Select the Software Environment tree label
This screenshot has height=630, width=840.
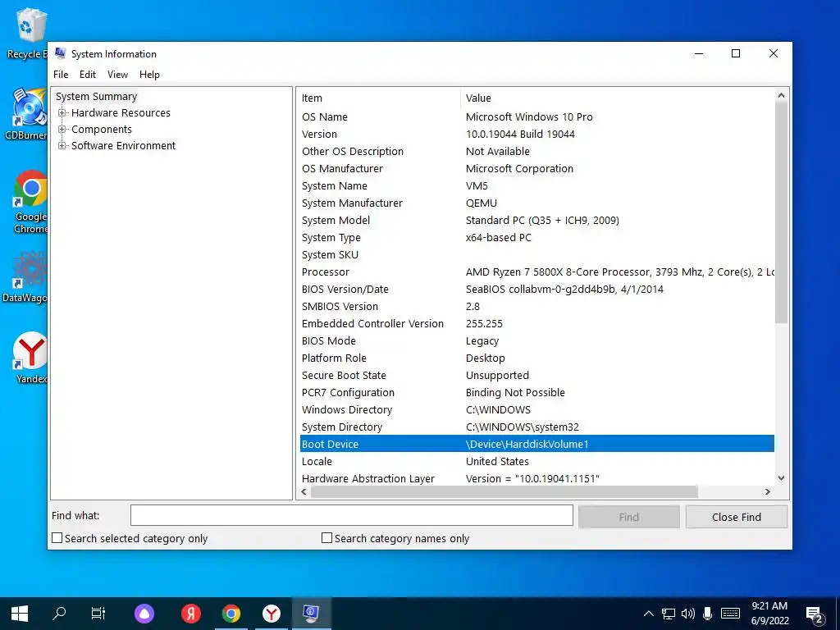pyautogui.click(x=124, y=146)
